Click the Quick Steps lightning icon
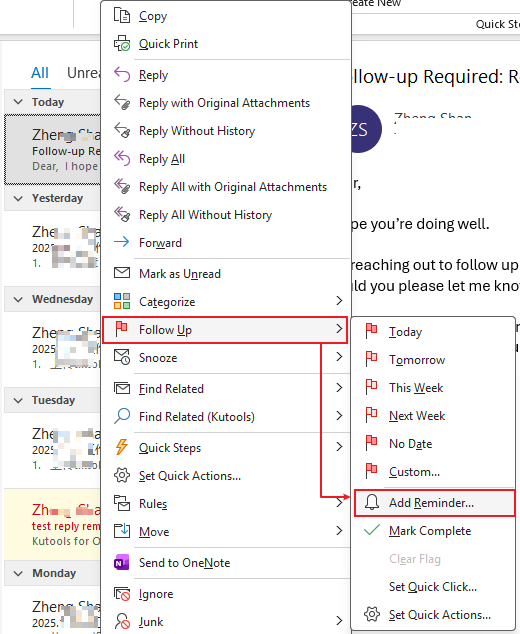 pyautogui.click(x=122, y=447)
